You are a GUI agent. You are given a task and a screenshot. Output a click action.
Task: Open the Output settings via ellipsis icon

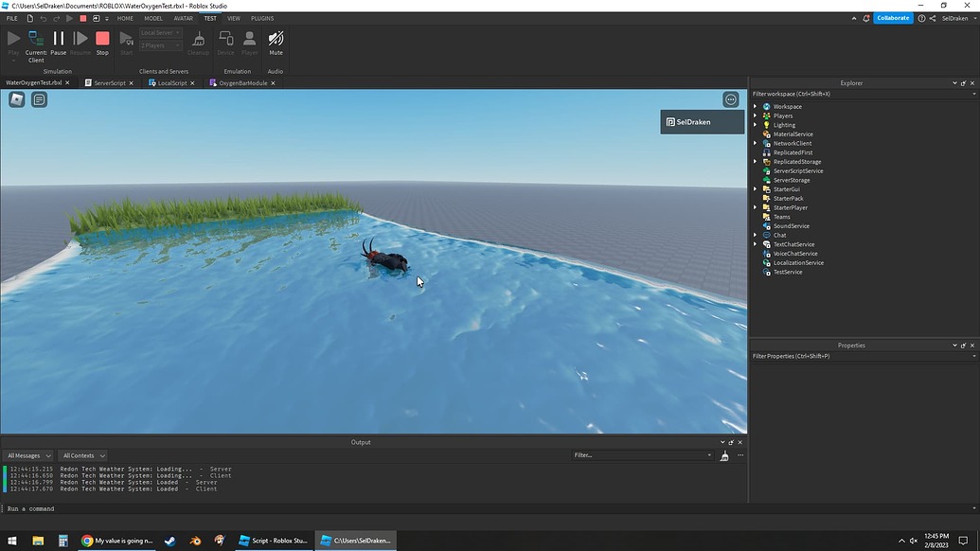pos(740,454)
